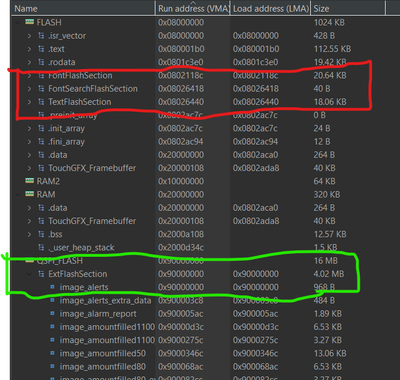Viewport: 400px width, 380px height.
Task: Click the image_alarm_report symbol icon
Action: [52, 314]
